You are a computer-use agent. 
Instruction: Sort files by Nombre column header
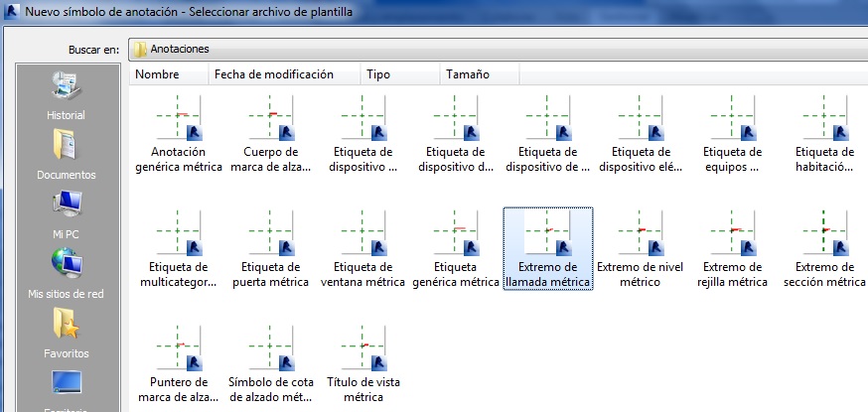coord(169,74)
